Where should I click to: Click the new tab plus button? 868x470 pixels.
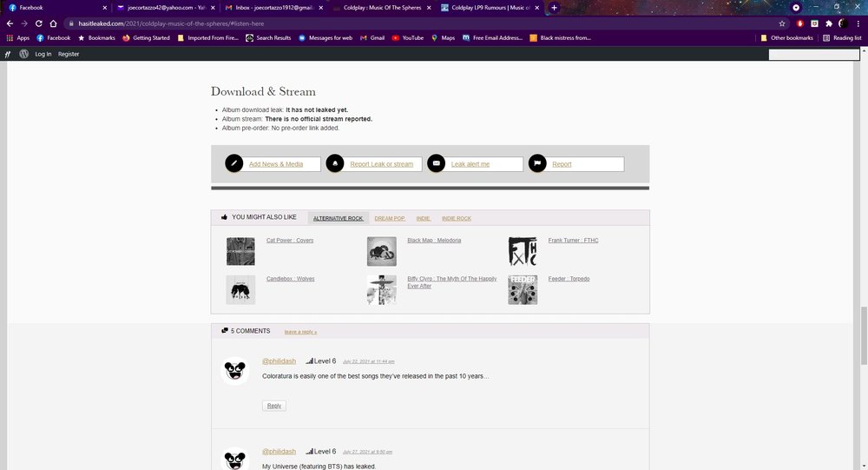(x=554, y=8)
